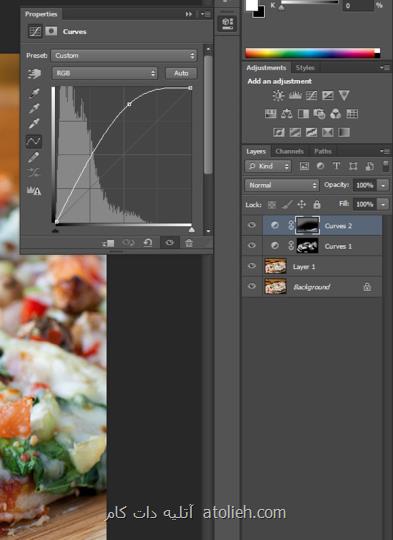Select the Curves 1 layer mask thumbnail
Image resolution: width=393 pixels, height=540 pixels.
(307, 246)
